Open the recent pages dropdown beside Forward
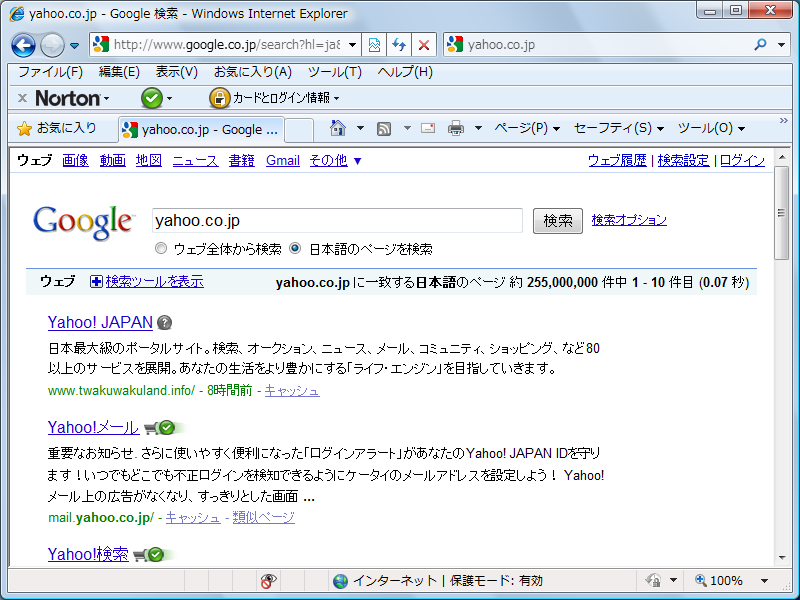 click(74, 45)
